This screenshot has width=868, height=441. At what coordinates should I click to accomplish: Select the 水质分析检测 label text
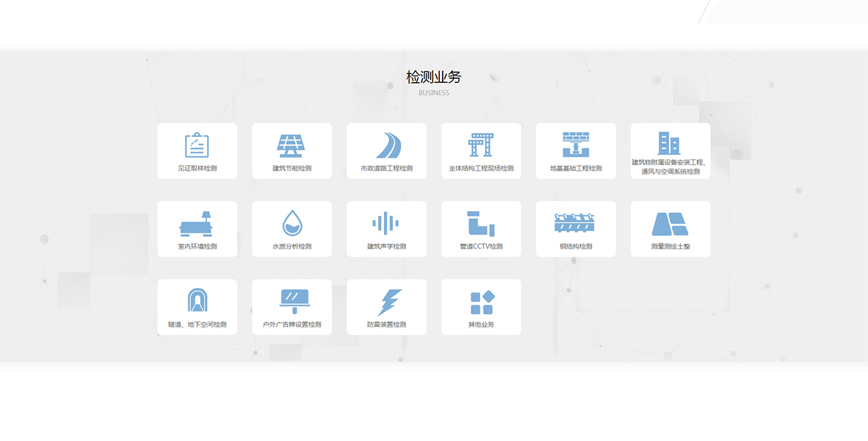[292, 247]
